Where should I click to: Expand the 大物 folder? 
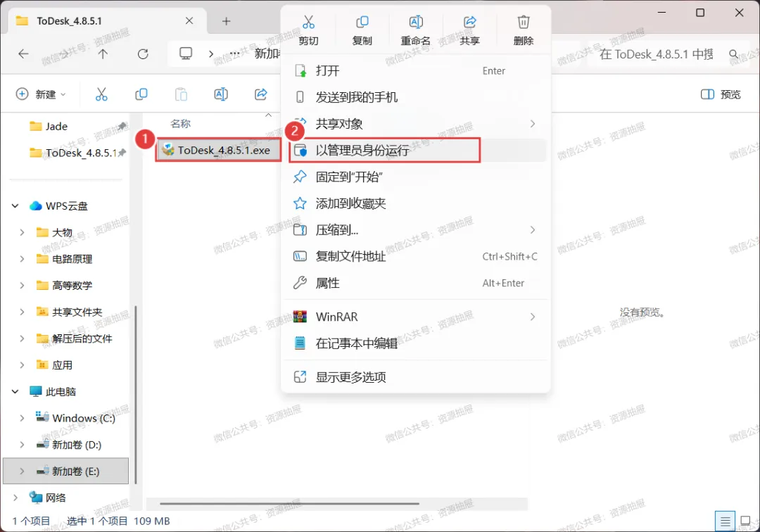pos(22,232)
